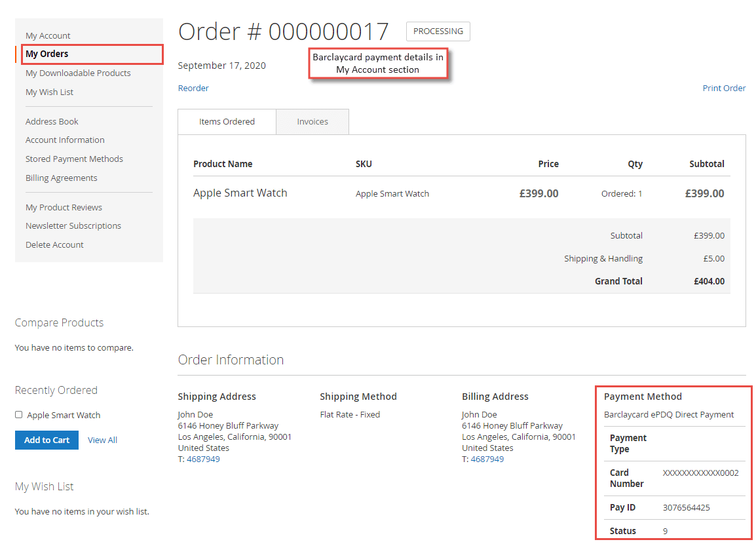Go to My Product Reviews
The image size is (756, 544).
pyautogui.click(x=64, y=207)
